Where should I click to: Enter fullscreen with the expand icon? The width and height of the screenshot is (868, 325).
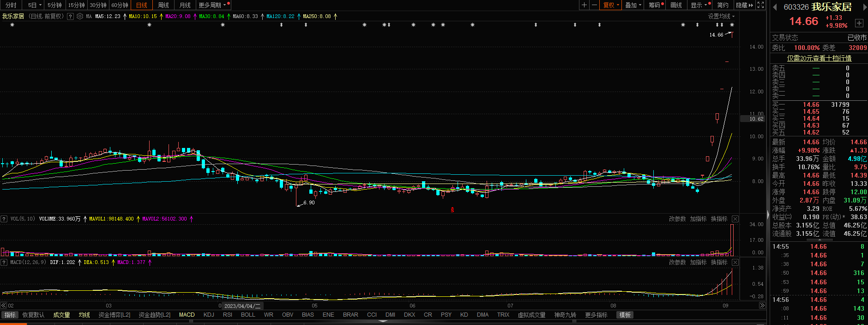pos(760,5)
